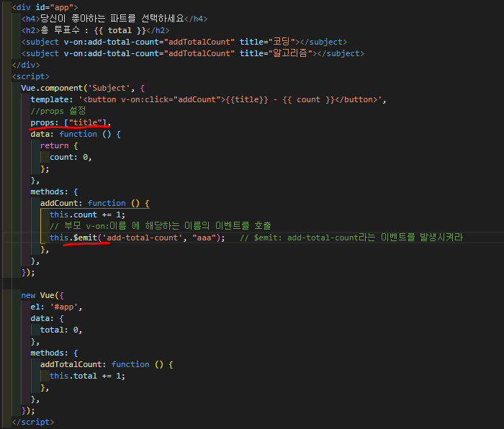Viewport: 504px width, 429px height.
Task: Click the addTotalCount: function () line
Action: (107, 364)
